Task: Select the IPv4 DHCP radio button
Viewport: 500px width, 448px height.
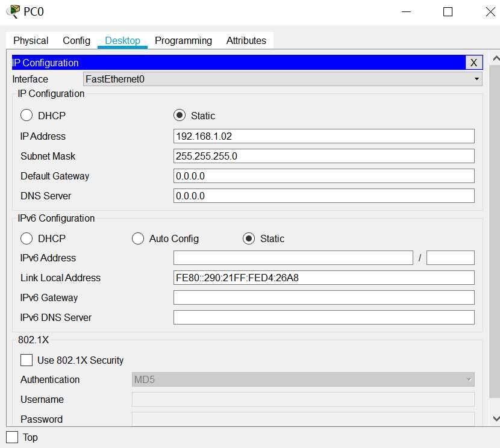Action: pyautogui.click(x=27, y=115)
